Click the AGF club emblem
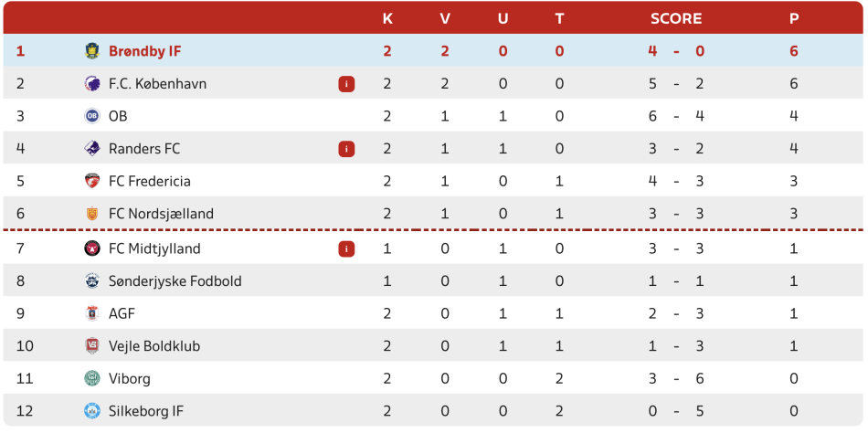The height and width of the screenshot is (433, 868). click(92, 313)
